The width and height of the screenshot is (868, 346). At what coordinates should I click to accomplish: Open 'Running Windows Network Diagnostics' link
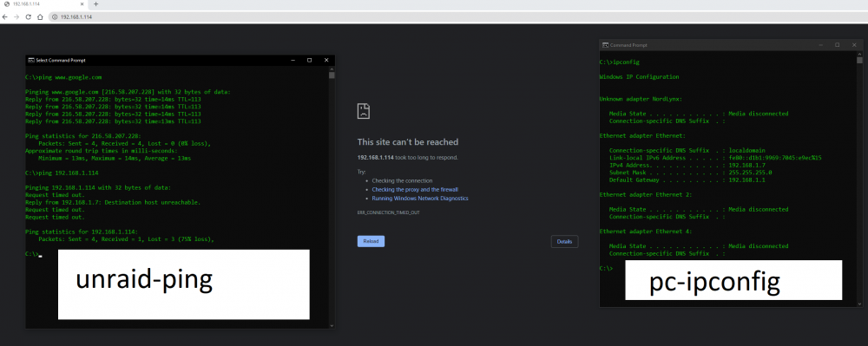pyautogui.click(x=420, y=198)
